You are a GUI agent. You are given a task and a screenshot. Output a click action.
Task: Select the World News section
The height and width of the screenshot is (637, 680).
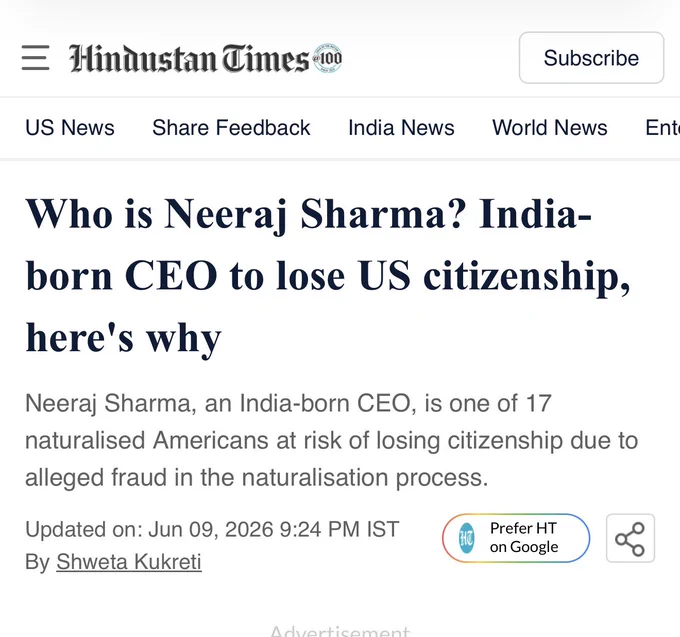(549, 128)
